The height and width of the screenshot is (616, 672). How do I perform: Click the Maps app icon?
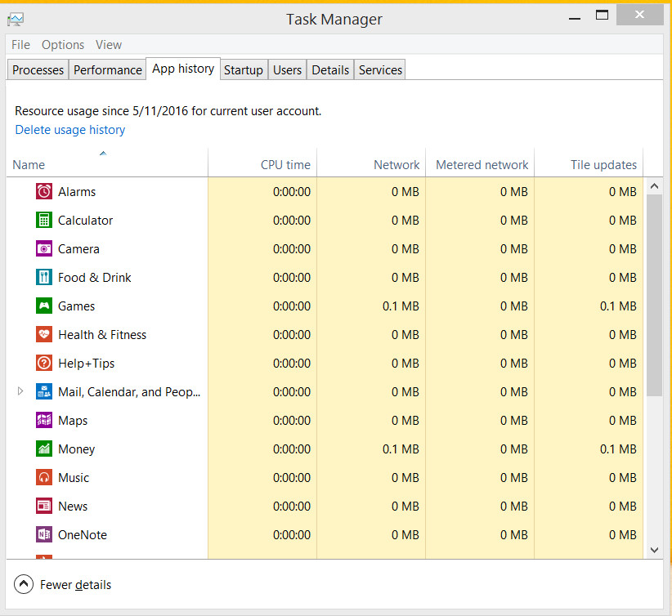(x=44, y=421)
